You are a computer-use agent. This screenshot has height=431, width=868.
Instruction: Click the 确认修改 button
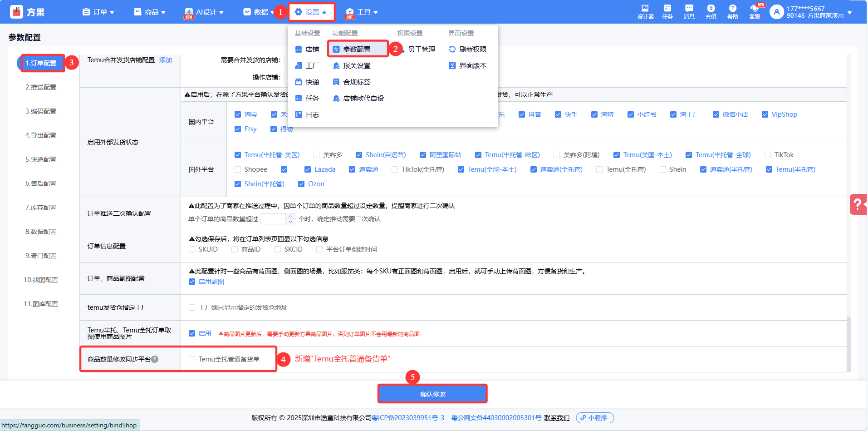point(432,394)
